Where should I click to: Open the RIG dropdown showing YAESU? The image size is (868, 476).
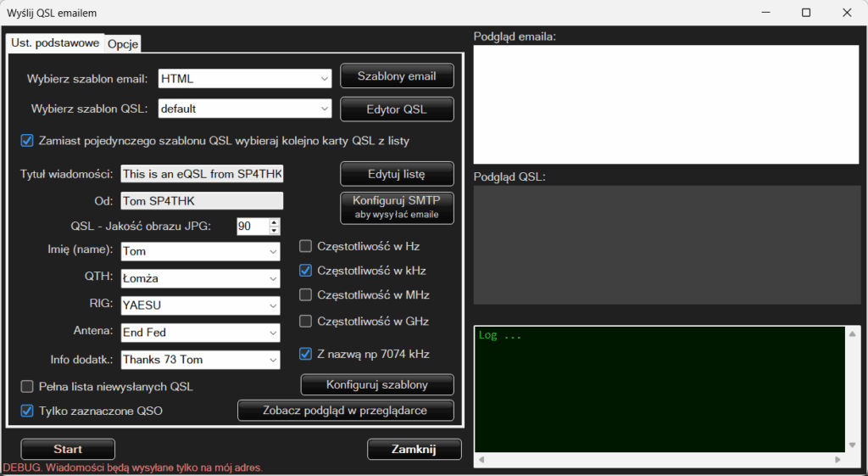pyautogui.click(x=200, y=305)
